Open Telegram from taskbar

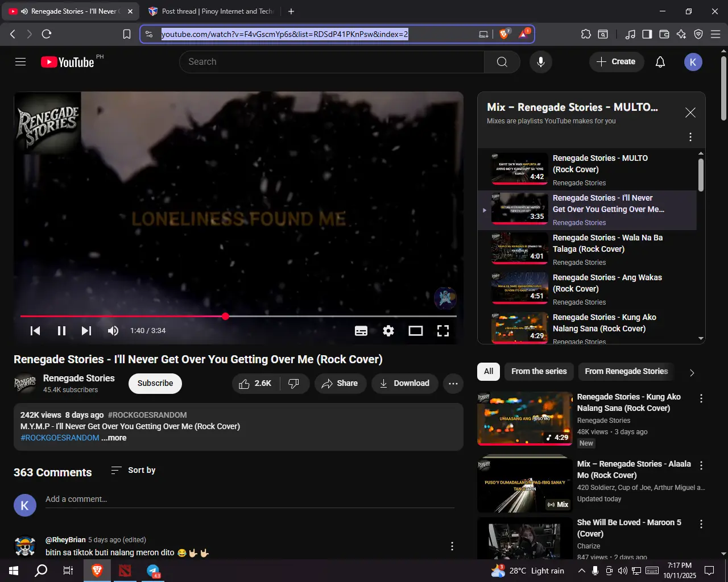pos(153,571)
